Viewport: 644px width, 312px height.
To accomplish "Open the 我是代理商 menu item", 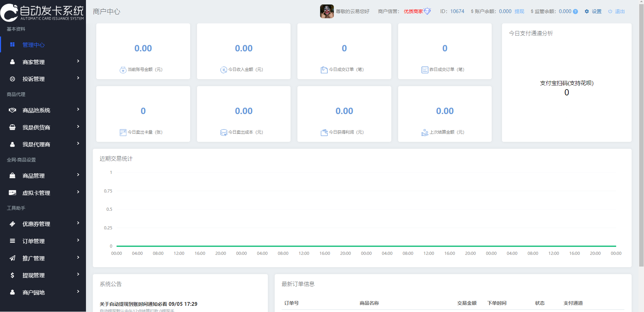I will [34, 144].
